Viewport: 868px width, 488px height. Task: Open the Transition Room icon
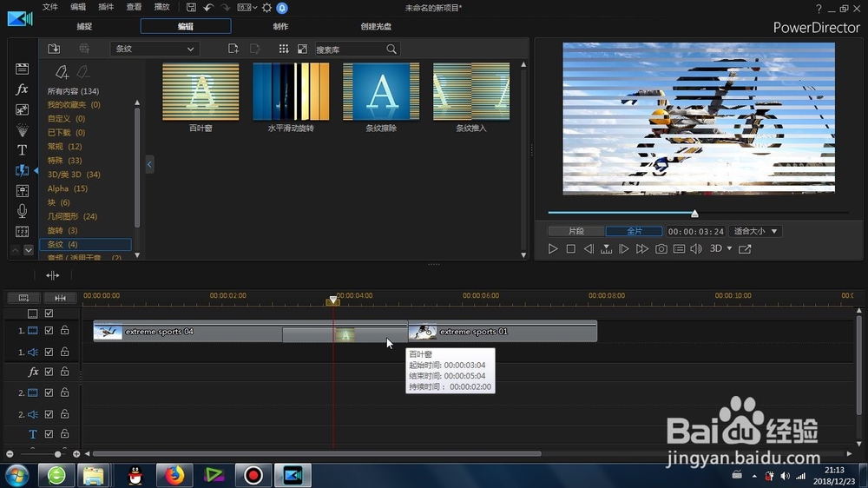click(23, 170)
